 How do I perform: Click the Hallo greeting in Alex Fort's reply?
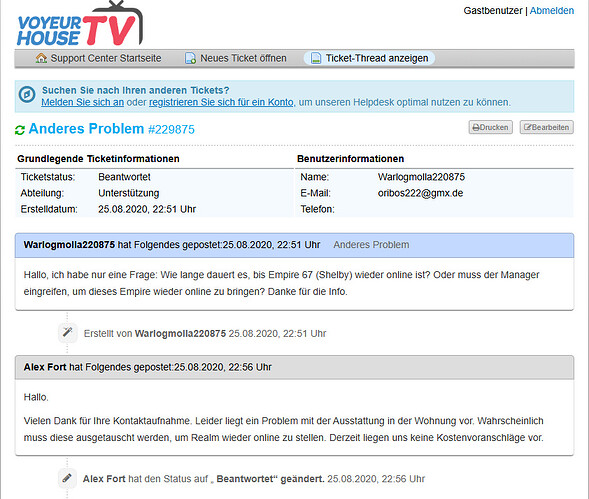[36, 397]
